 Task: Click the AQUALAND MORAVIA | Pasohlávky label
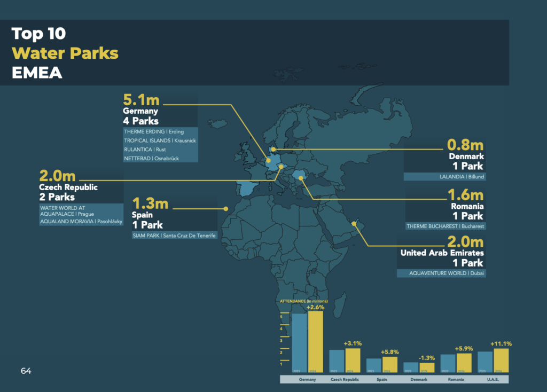point(81,221)
